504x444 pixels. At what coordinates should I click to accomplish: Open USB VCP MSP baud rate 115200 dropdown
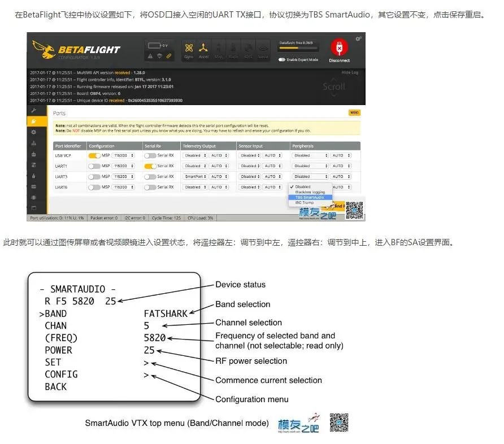[x=123, y=155]
